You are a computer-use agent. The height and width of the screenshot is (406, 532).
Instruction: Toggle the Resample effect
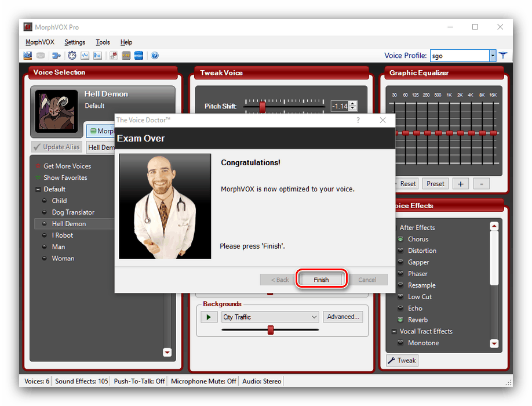(x=400, y=285)
